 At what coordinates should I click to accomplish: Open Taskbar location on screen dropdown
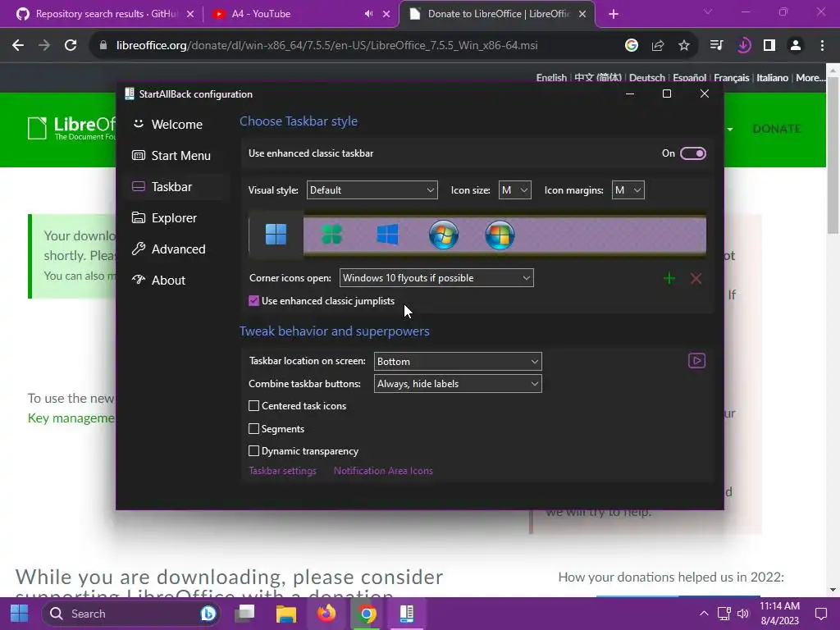point(458,362)
